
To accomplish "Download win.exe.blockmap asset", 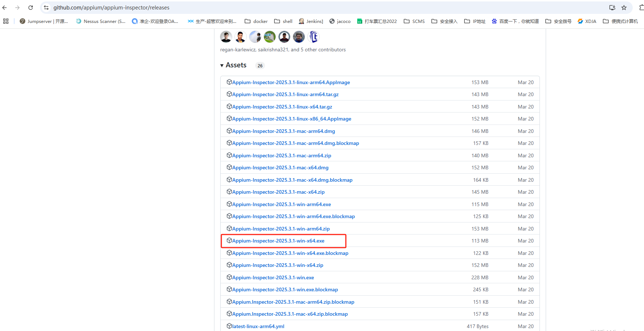I will point(285,289).
